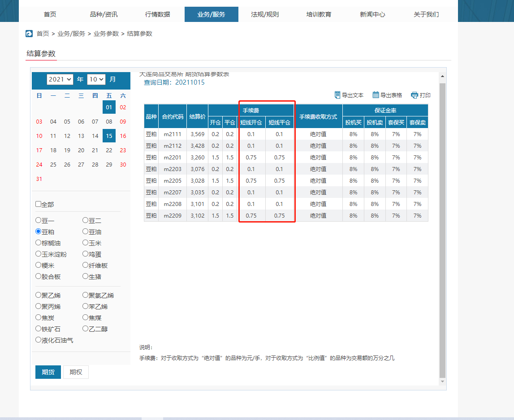This screenshot has width=514, height=420.
Task: Click settlement price 3,569 cell
Action: click(x=197, y=134)
